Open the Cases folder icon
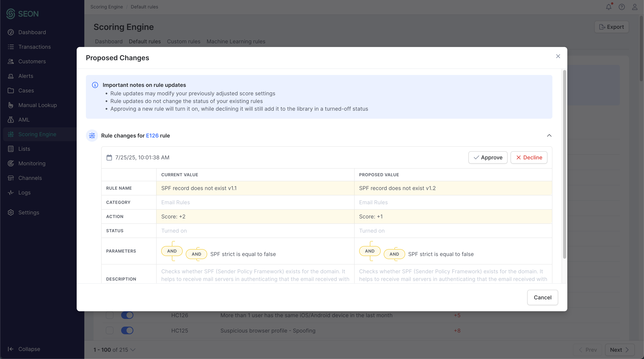Screen dimensions: 644x359 [11, 91]
